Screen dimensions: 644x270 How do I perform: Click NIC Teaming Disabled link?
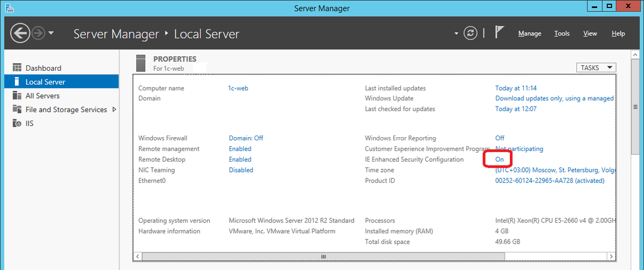tap(240, 170)
